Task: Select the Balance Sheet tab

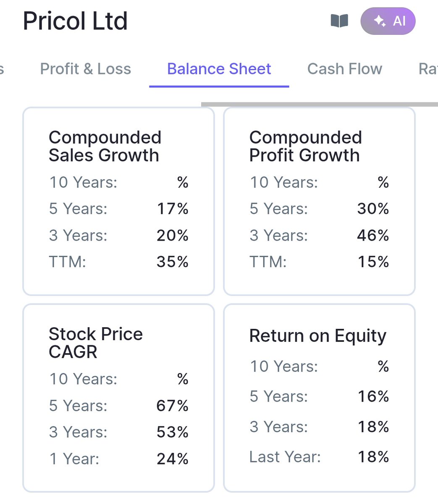Action: (219, 69)
